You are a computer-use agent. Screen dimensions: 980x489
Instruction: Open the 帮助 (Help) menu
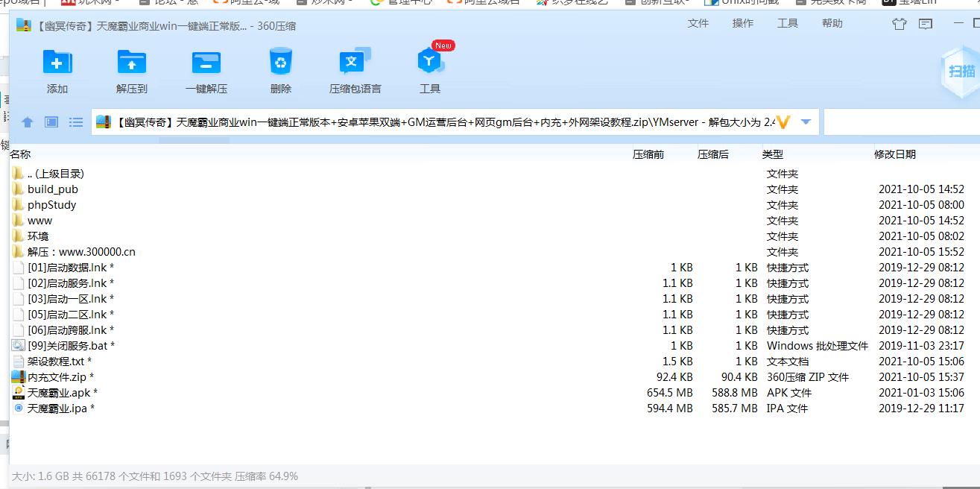[x=832, y=24]
